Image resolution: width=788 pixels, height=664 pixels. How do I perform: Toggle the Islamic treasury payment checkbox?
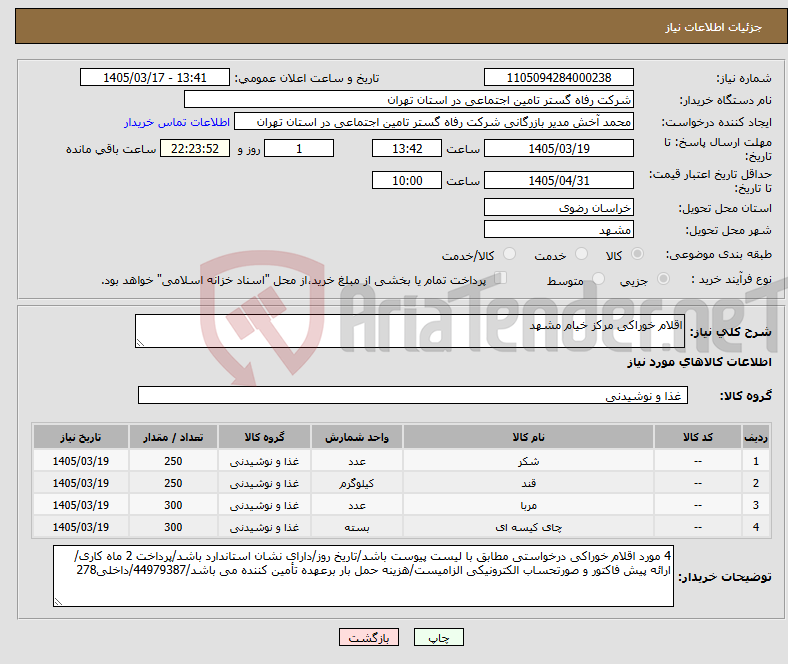pyautogui.click(x=501, y=278)
